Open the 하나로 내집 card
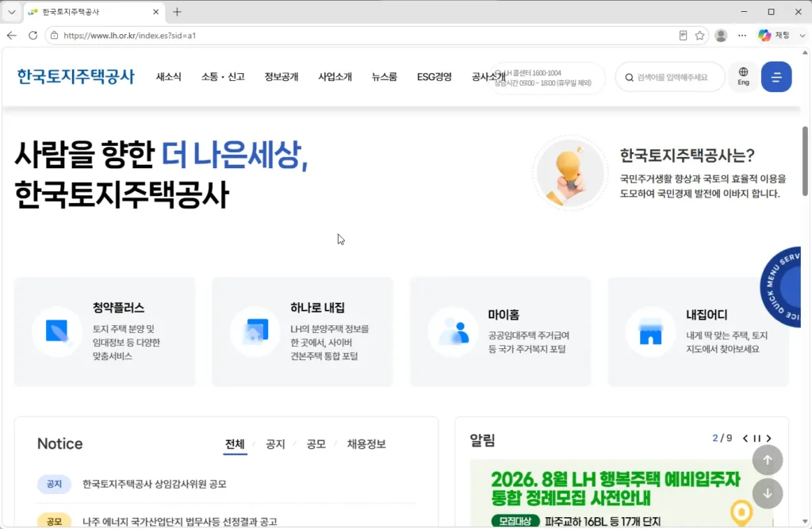Image resolution: width=812 pixels, height=529 pixels. point(302,332)
